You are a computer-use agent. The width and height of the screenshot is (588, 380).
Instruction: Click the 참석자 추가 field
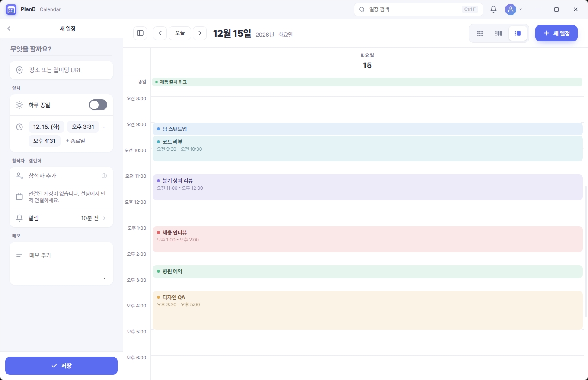pyautogui.click(x=61, y=176)
